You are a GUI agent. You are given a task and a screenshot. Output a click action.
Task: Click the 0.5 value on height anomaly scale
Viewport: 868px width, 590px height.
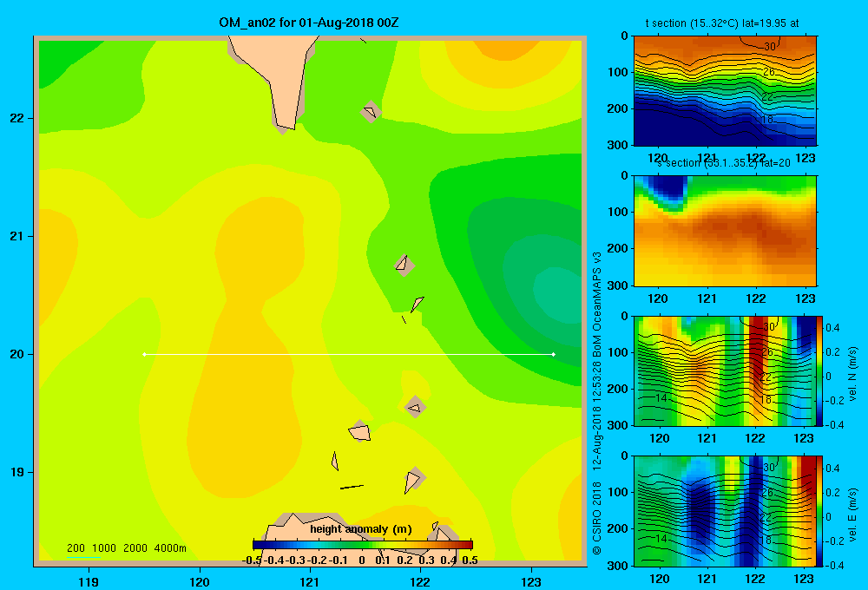pyautogui.click(x=470, y=560)
